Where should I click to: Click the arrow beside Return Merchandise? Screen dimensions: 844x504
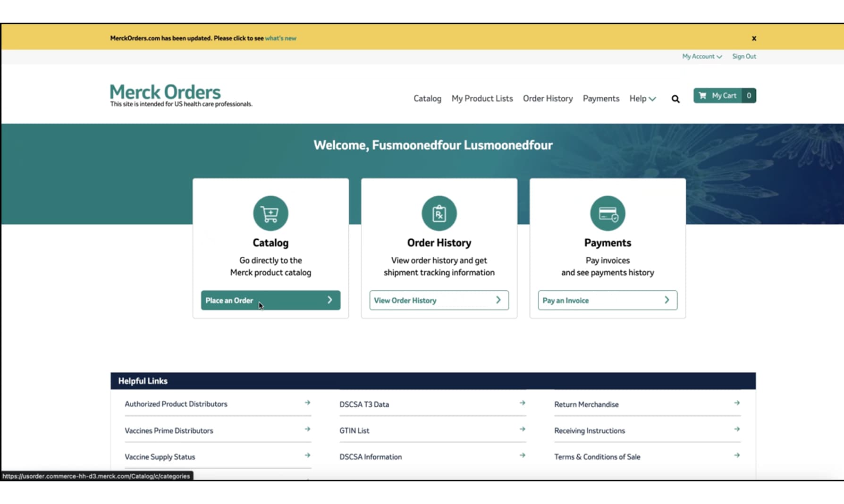[737, 403]
